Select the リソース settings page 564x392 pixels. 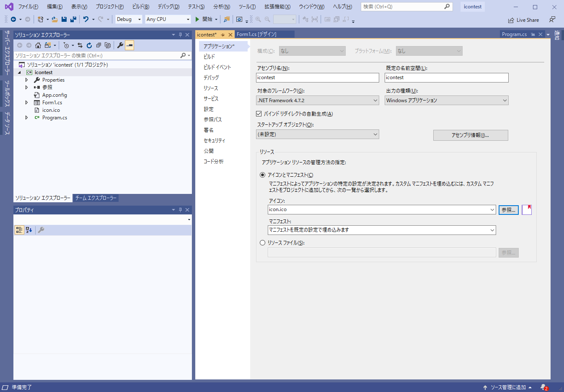coord(211,88)
